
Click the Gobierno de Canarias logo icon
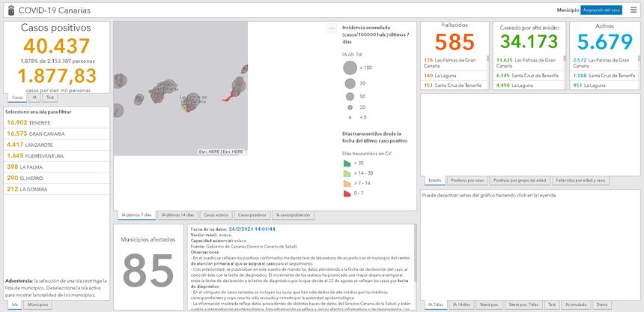pos(9,10)
